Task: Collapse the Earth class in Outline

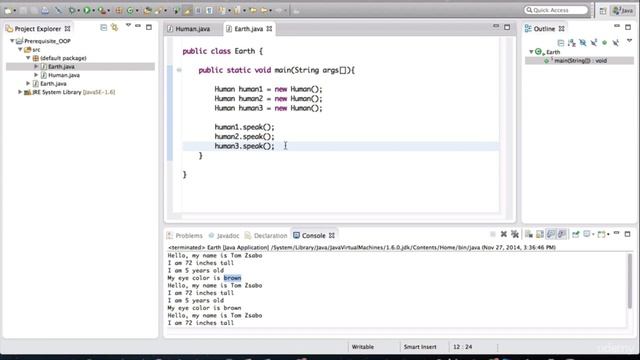Action: coord(531,52)
